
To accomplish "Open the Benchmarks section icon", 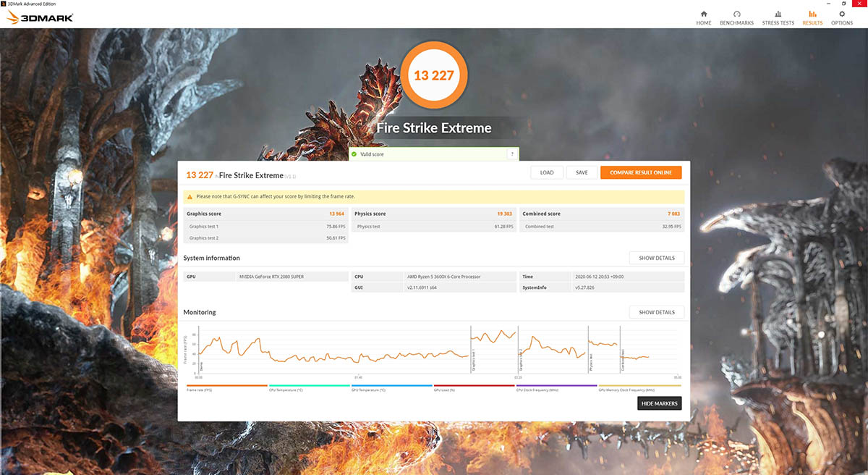I will (x=736, y=14).
